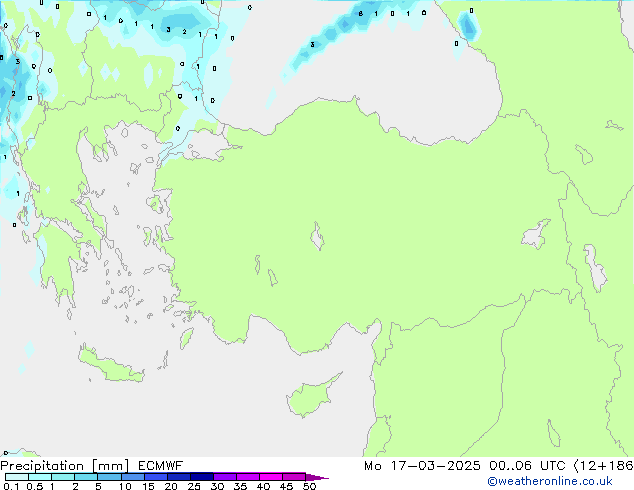Click the "35" legend scale label
The image size is (634, 490).
pos(240,486)
